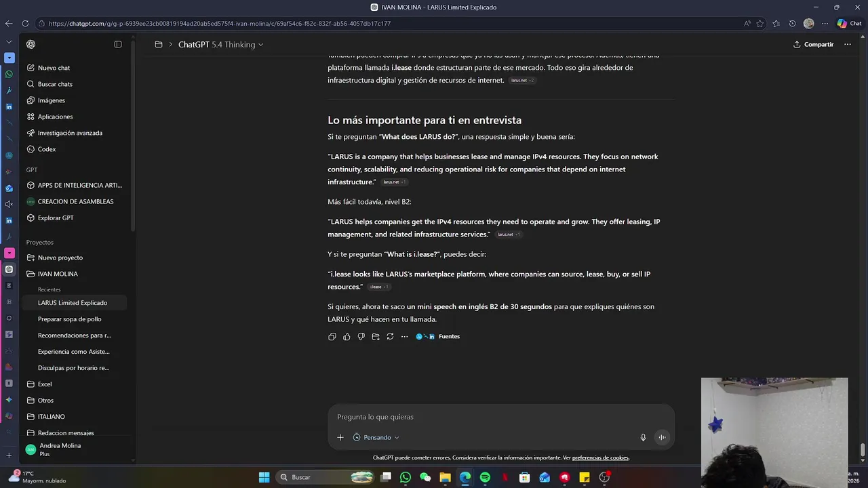Open the Pensando mode dropdown
The height and width of the screenshot is (488, 868).
tap(376, 438)
